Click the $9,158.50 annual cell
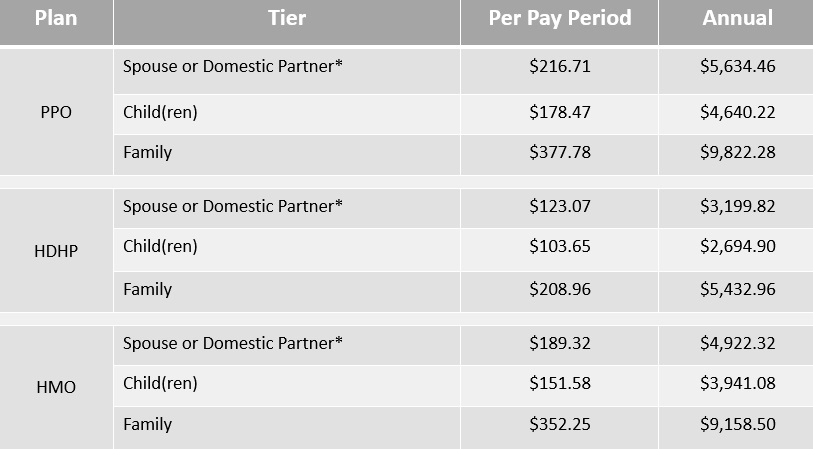The image size is (813, 449). tap(737, 424)
